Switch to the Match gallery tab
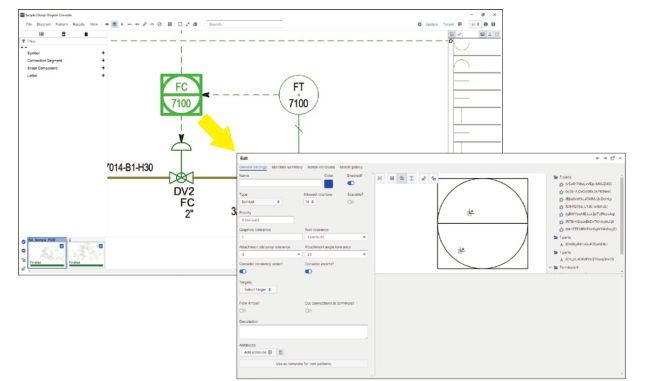Screen dimensions: 650x381 point(351,167)
